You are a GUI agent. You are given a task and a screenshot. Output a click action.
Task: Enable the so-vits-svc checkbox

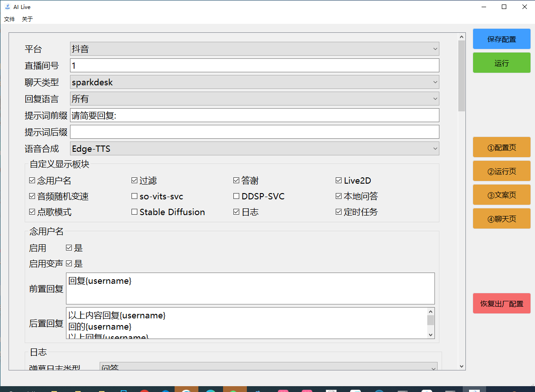click(x=134, y=196)
